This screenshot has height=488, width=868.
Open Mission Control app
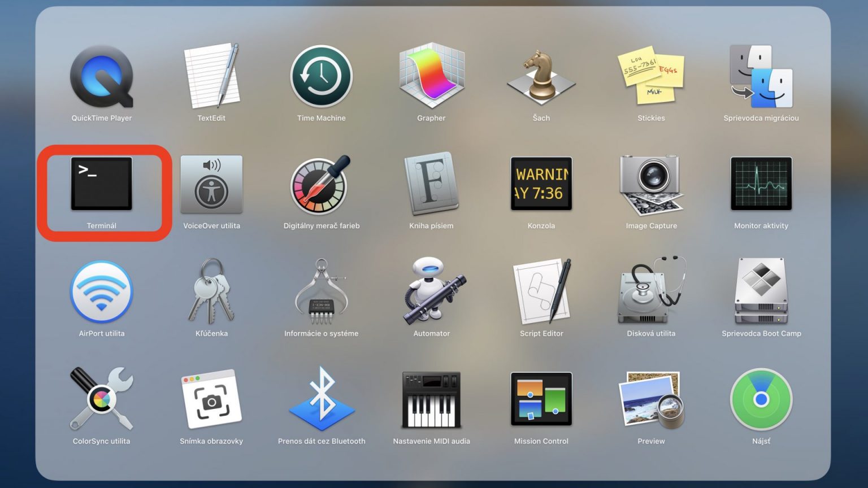(541, 400)
